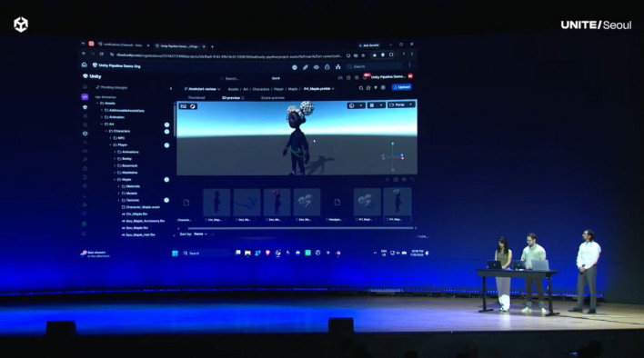This screenshot has height=358, width=644.
Task: Click the browser back arrow
Action: pos(84,54)
